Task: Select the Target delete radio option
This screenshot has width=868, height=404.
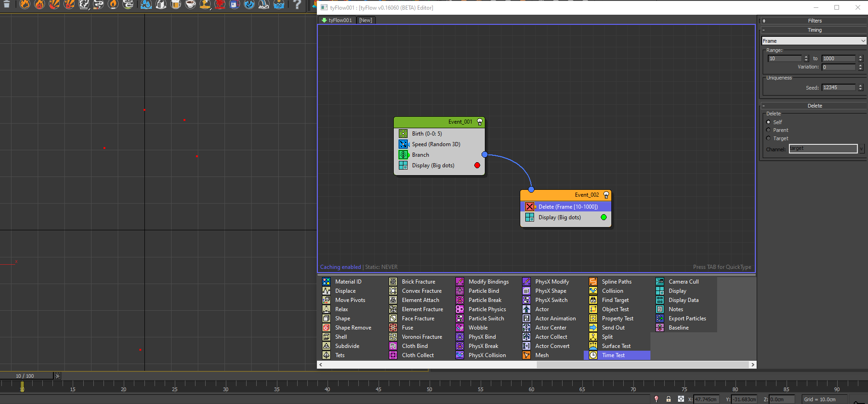Action: [x=768, y=138]
